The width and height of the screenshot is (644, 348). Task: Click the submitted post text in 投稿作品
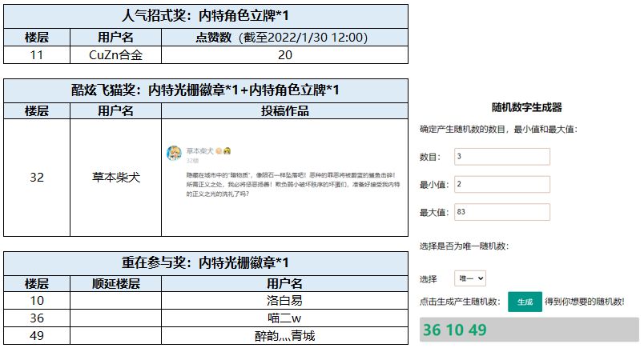click(292, 184)
